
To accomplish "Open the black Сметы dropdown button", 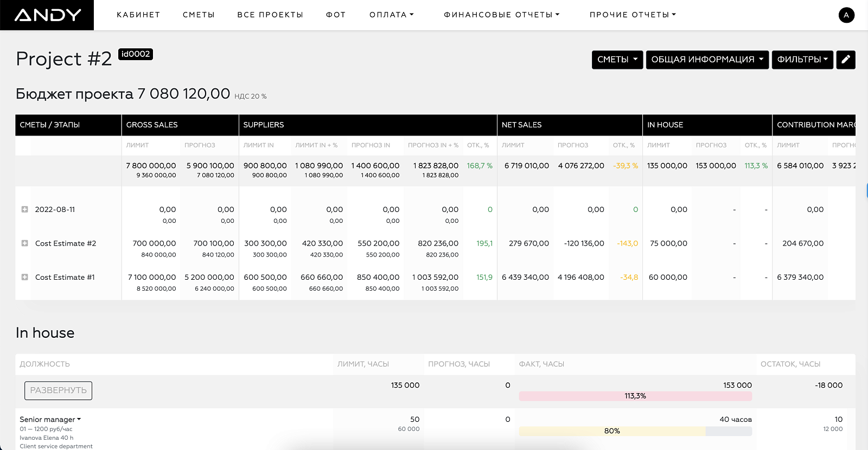I will pyautogui.click(x=617, y=60).
